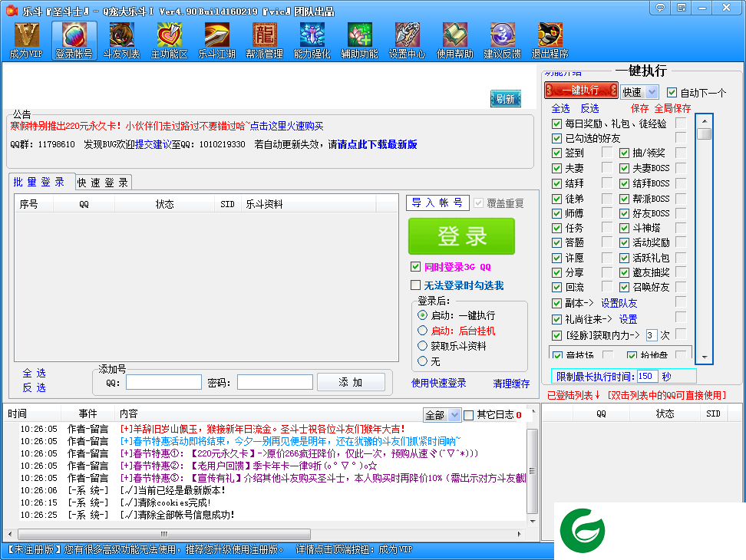Screen dimensions: 746x560
Task: Open the 请点此下载最新版 link
Action: (x=377, y=144)
